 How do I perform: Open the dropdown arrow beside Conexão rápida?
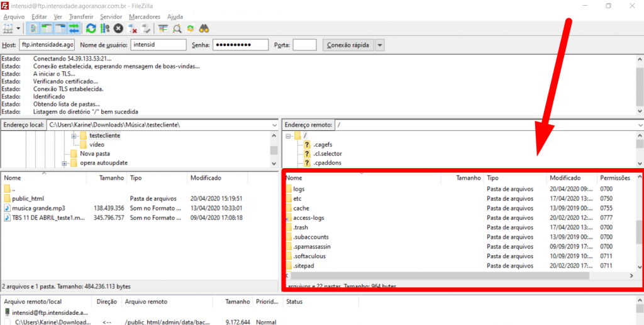click(380, 45)
